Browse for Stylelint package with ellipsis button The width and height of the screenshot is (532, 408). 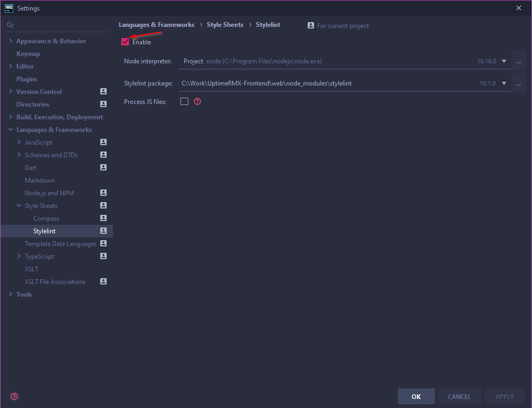coord(518,83)
